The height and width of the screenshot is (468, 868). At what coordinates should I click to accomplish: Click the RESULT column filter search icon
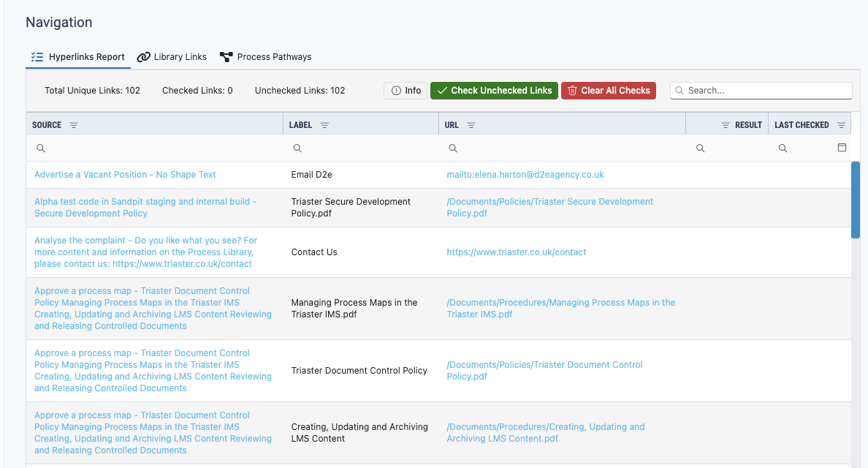(x=700, y=148)
